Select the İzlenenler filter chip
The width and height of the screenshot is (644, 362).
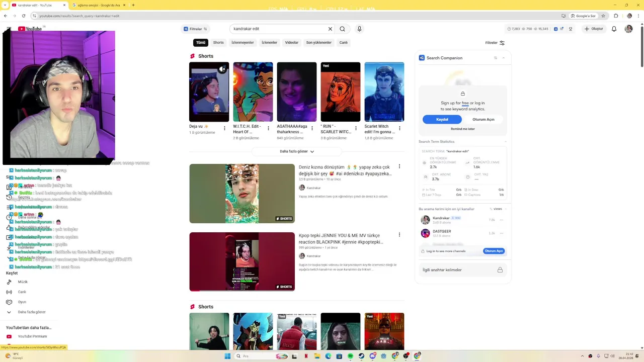[269, 43]
